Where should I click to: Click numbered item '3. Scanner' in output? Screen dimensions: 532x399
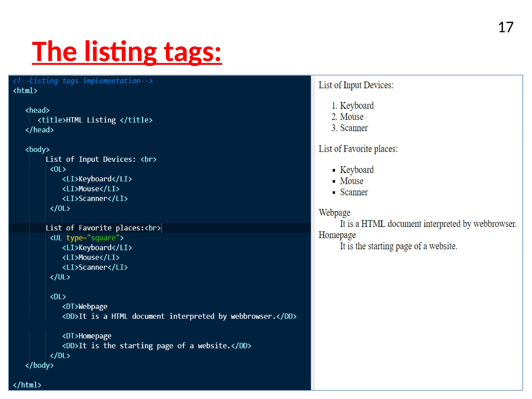coord(350,128)
